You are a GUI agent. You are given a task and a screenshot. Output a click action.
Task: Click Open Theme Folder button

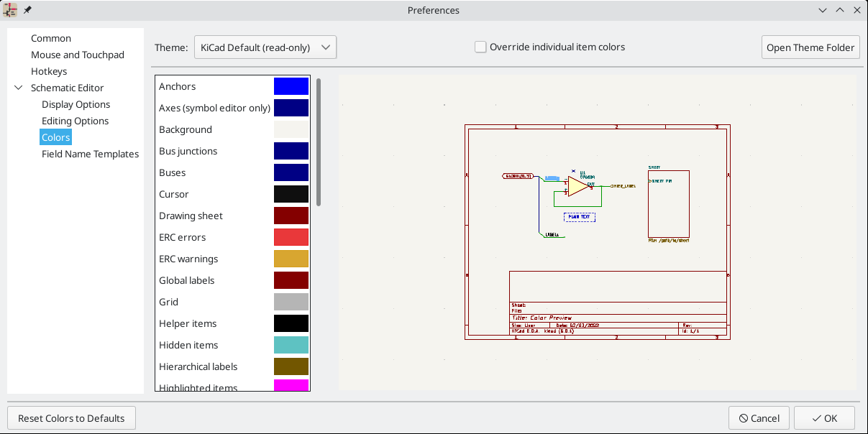[810, 47]
